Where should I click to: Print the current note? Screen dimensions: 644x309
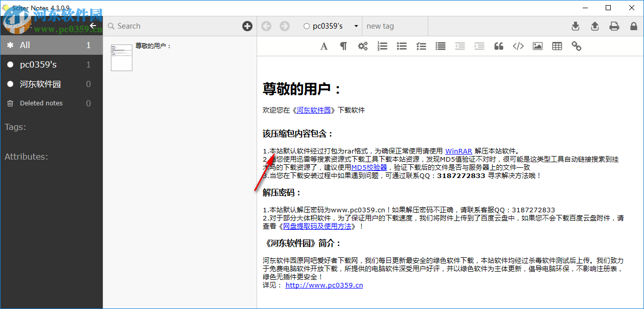tap(614, 26)
